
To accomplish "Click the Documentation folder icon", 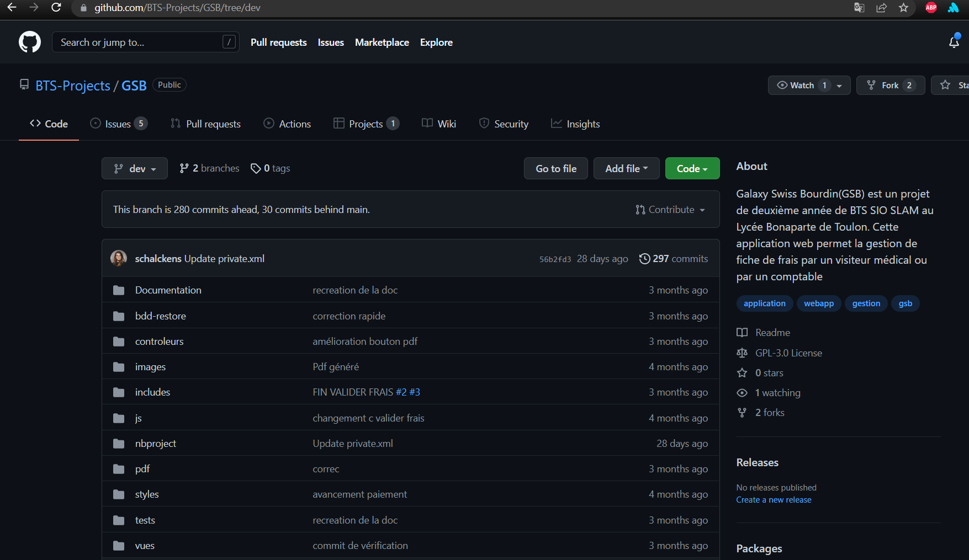I will click(x=119, y=290).
